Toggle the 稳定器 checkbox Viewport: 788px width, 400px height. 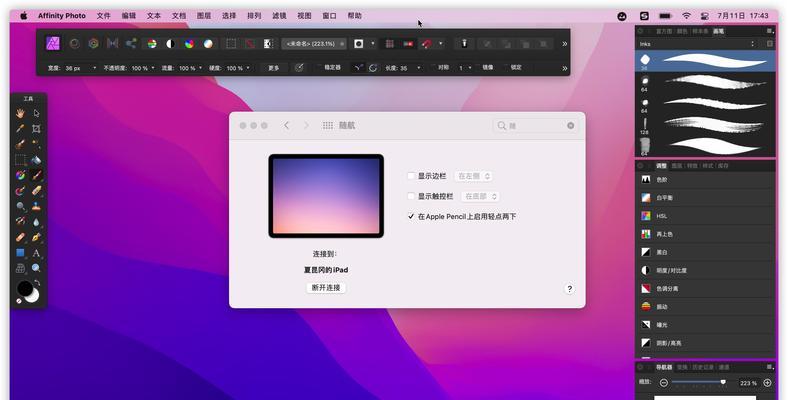pyautogui.click(x=319, y=67)
